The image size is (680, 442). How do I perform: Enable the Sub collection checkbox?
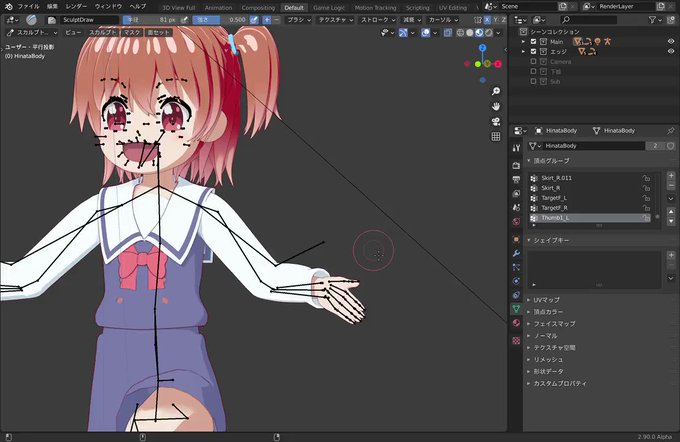click(533, 82)
